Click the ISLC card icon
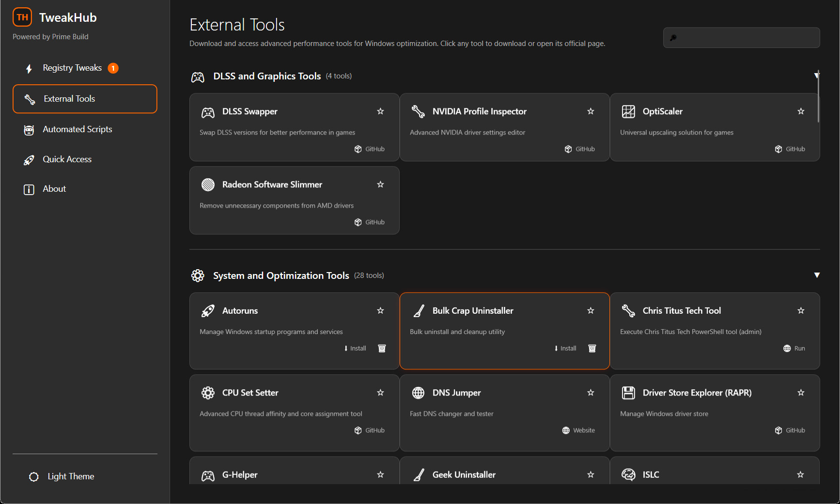This screenshot has height=504, width=840. [x=628, y=475]
